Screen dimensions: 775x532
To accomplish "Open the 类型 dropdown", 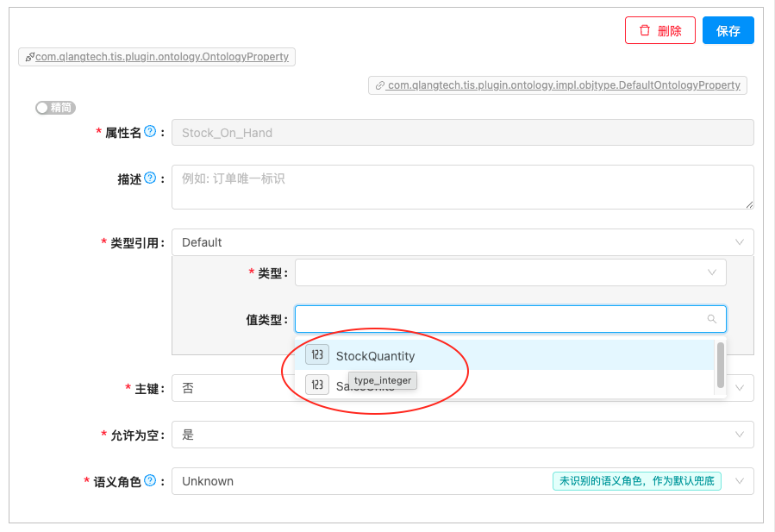I will pos(510,272).
